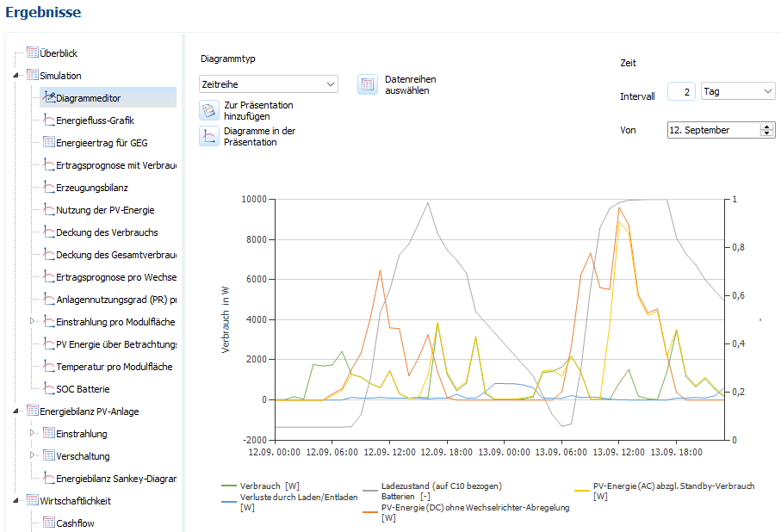Click the Zur Präsentation hinzufügen icon

209,110
